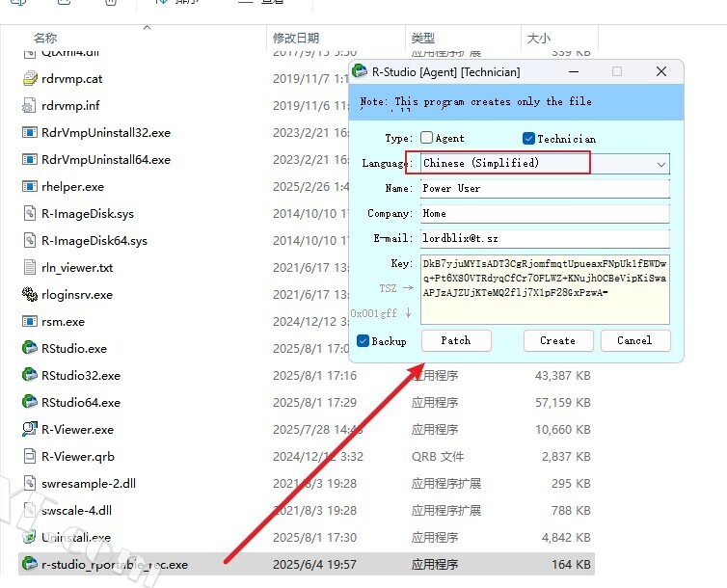Click the rdrvmp.cat file icon
Image resolution: width=727 pixels, height=588 pixels.
[30, 78]
